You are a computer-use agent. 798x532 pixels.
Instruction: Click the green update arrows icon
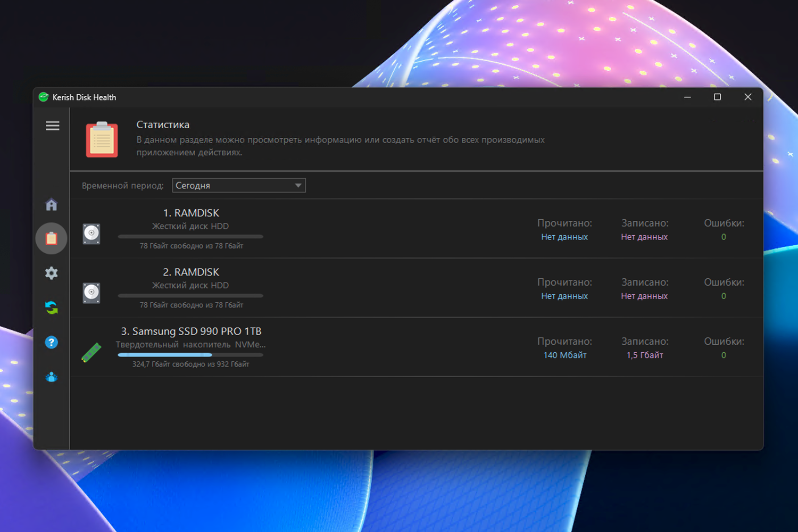52,307
